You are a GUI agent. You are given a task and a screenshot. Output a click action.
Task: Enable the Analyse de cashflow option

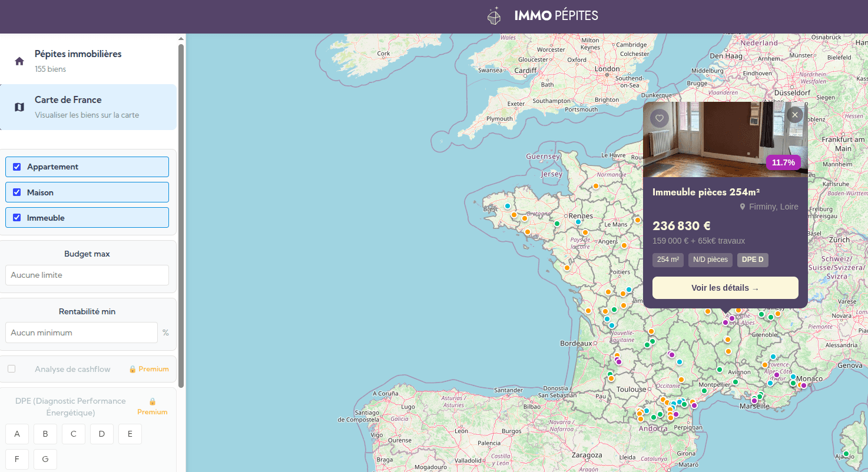pos(11,368)
